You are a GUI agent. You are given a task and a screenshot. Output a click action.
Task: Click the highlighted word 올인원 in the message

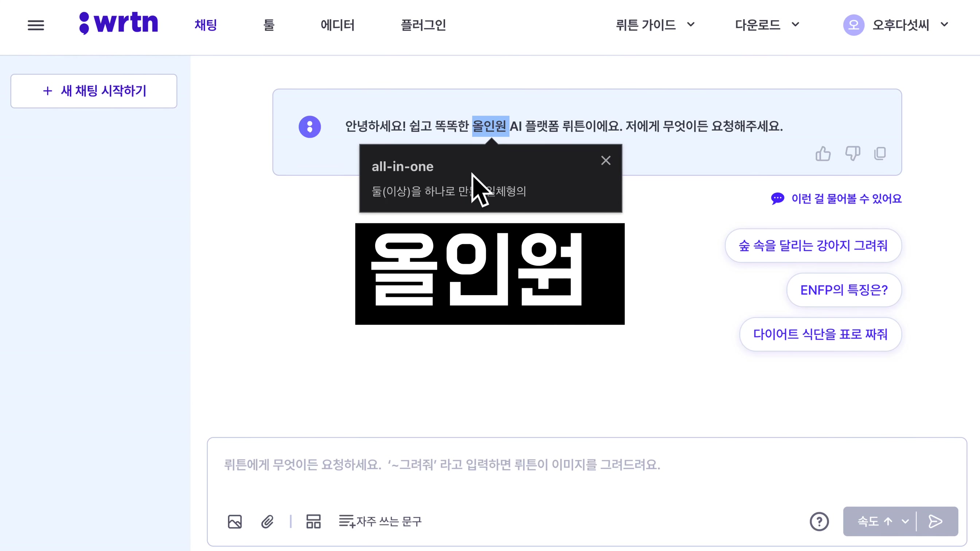coord(490,126)
